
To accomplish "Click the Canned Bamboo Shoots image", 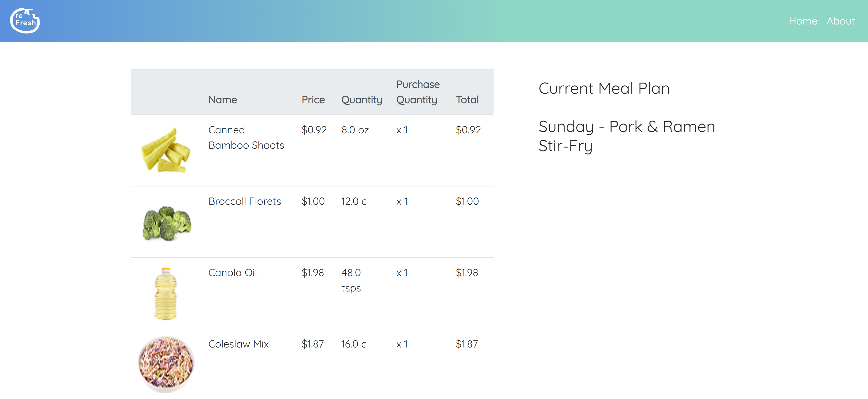I will pyautogui.click(x=166, y=150).
